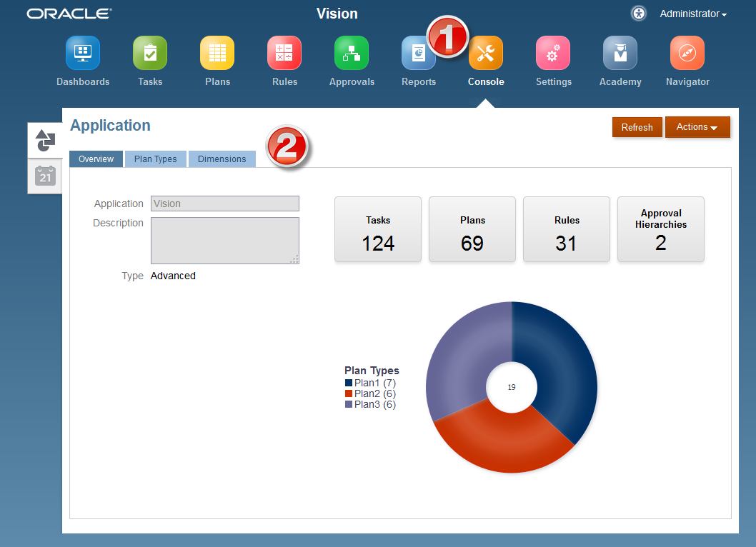
Task: Click the Plan3 legend color swatch
Action: tap(349, 404)
